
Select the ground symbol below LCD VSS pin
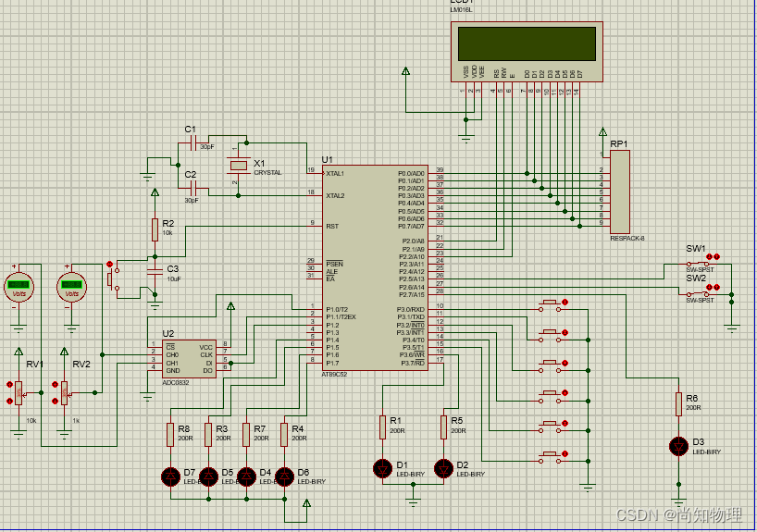point(465,139)
